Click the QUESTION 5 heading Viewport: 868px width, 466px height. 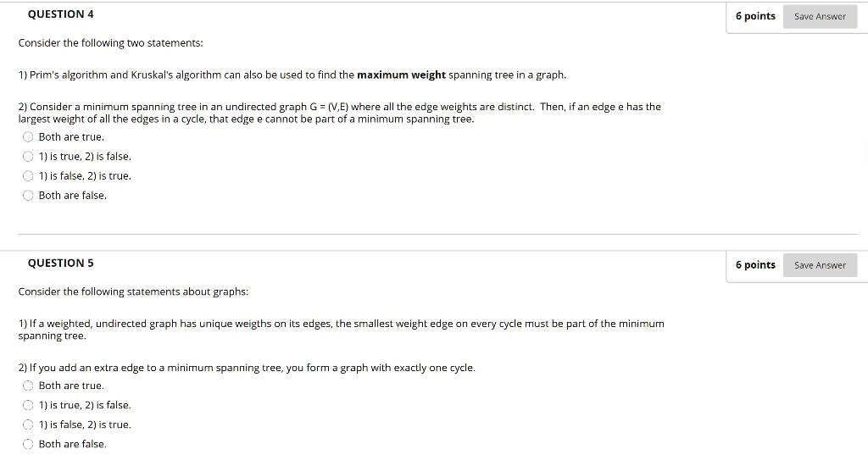[x=61, y=263]
